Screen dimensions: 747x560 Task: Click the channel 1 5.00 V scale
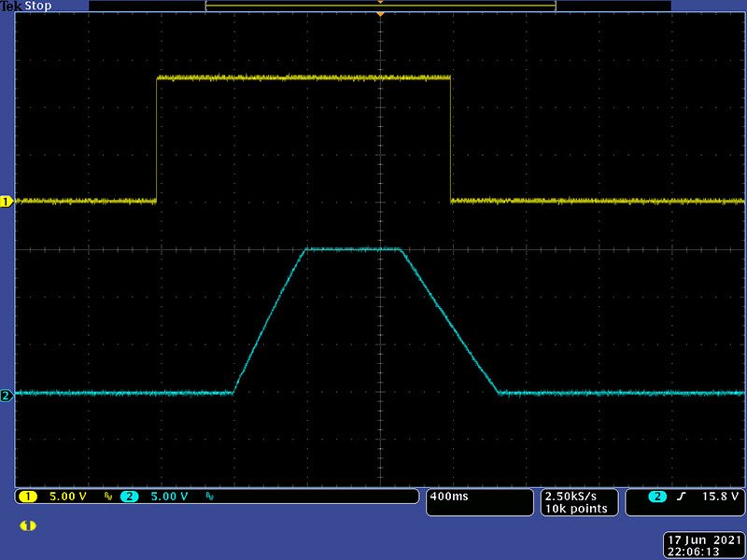[67, 497]
